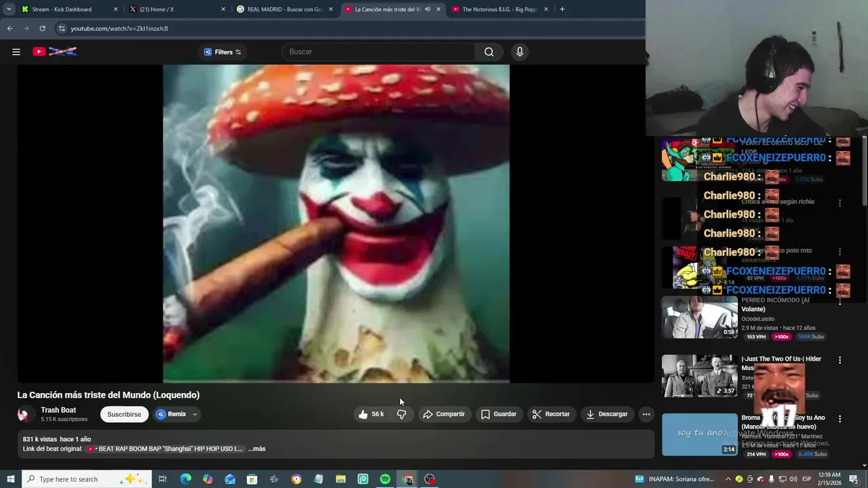Click the mushroom clown video player
The width and height of the screenshot is (868, 488).
tap(336, 224)
